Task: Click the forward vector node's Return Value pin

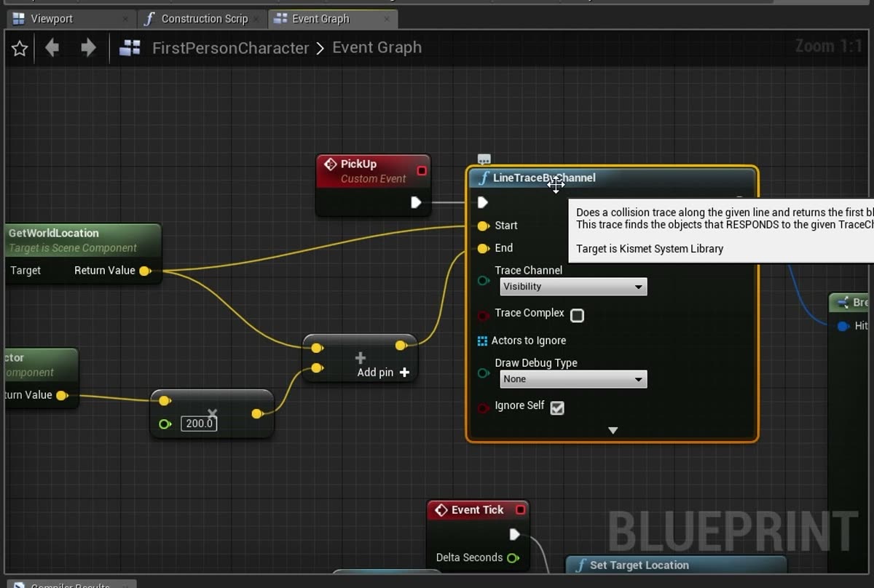Action: click(x=62, y=396)
